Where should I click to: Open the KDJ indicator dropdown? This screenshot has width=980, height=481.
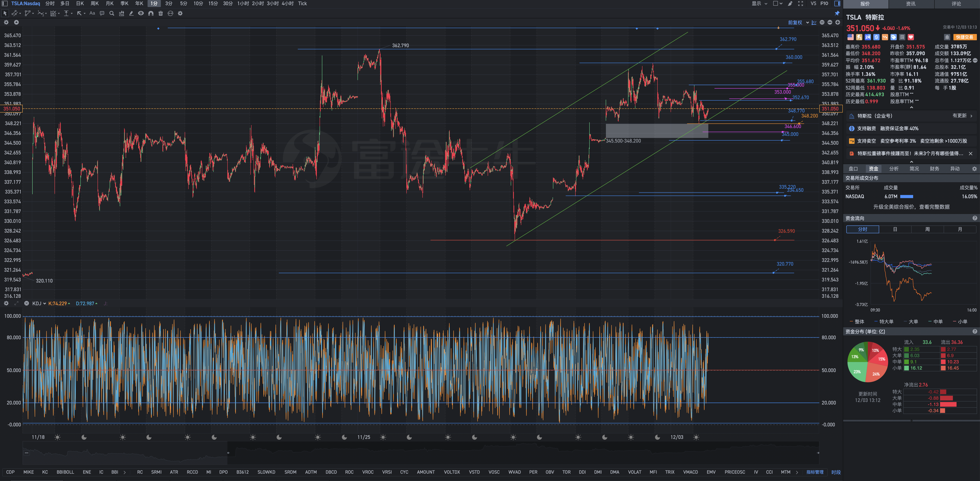click(x=39, y=303)
